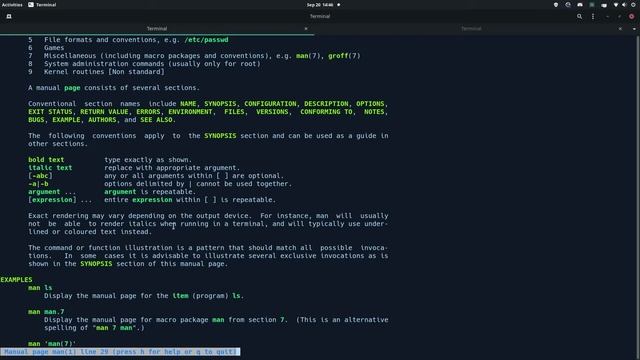The image size is (640, 360).
Task: Open the Wi-Fi network indicator
Action: click(616, 5)
